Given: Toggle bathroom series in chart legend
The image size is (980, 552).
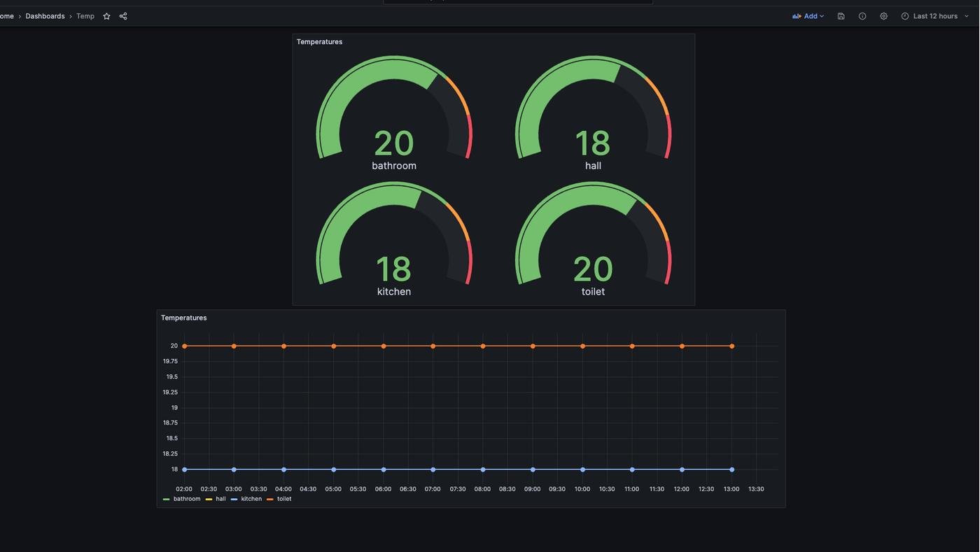Looking at the screenshot, I should point(186,499).
